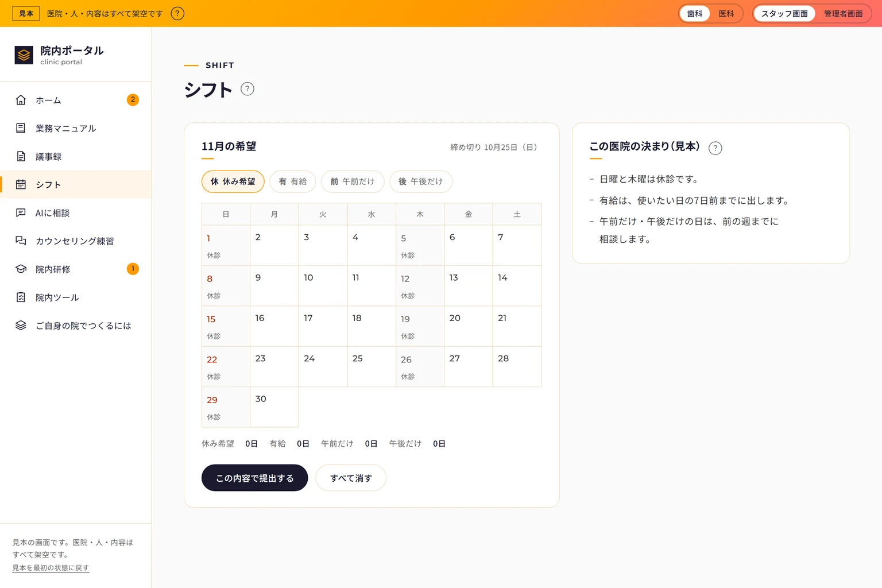
Task: Select November 28 on the calendar
Action: 517,366
